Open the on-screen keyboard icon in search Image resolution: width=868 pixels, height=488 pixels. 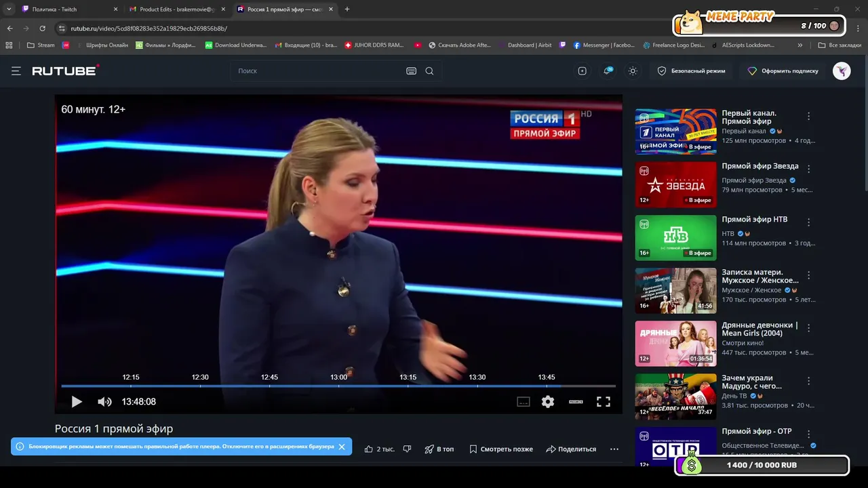tap(411, 71)
